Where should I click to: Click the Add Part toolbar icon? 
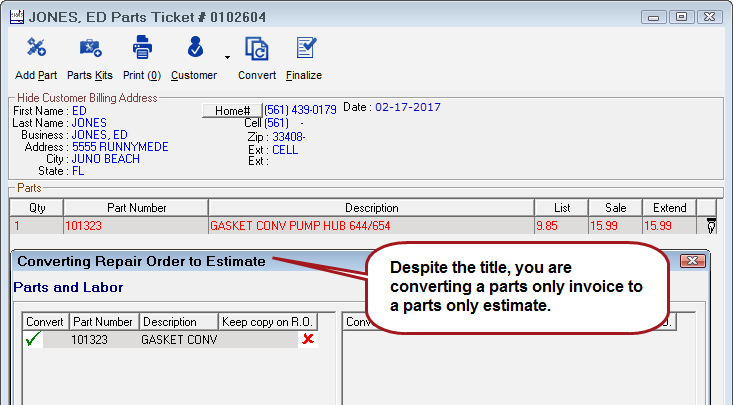click(x=37, y=48)
